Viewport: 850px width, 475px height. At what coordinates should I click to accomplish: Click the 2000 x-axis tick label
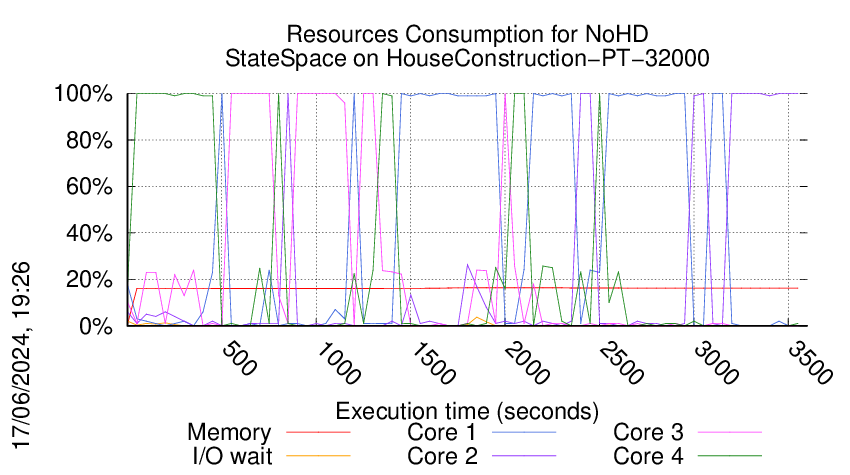point(527,363)
